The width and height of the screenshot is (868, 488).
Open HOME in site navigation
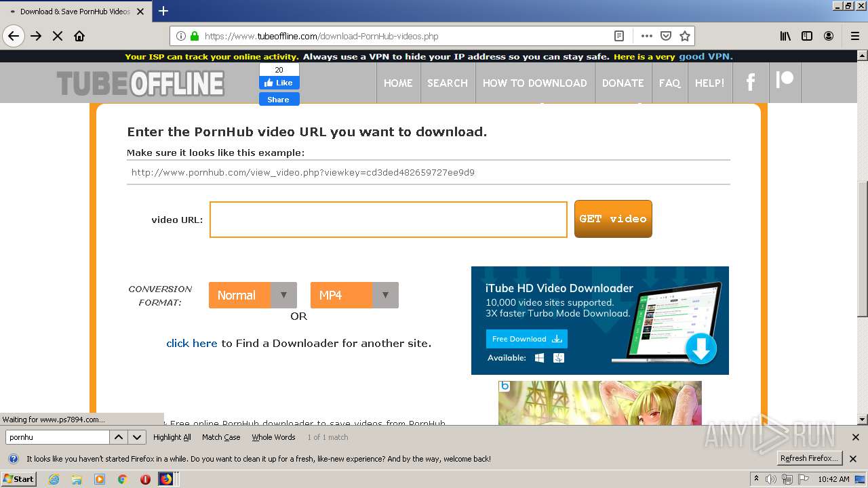pyautogui.click(x=398, y=83)
